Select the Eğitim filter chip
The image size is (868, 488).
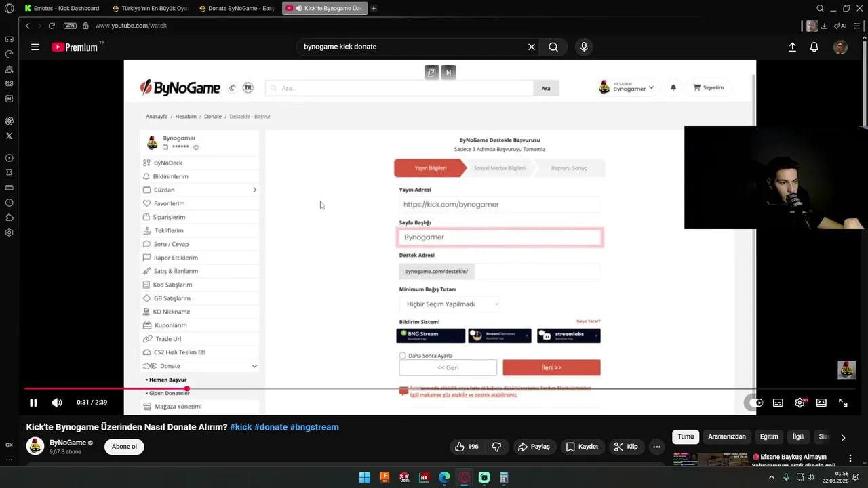point(769,436)
